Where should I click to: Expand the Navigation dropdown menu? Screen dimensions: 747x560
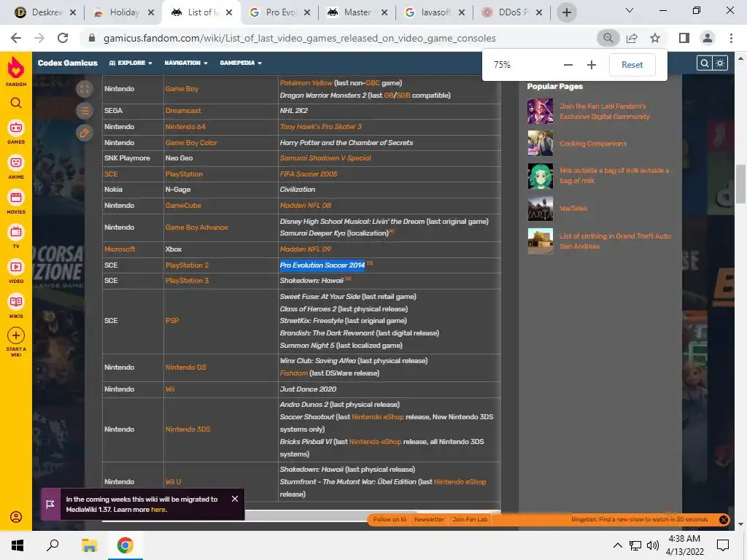186,63
